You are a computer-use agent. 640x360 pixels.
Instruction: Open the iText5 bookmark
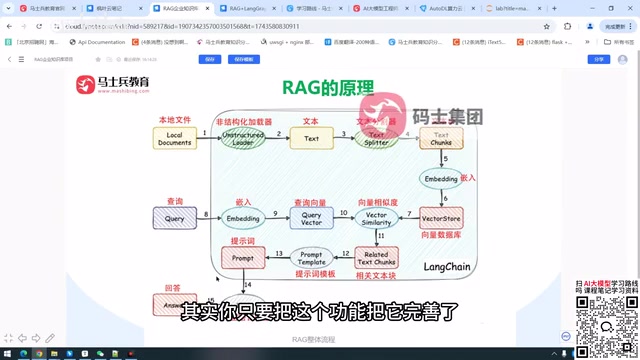click(x=480, y=42)
